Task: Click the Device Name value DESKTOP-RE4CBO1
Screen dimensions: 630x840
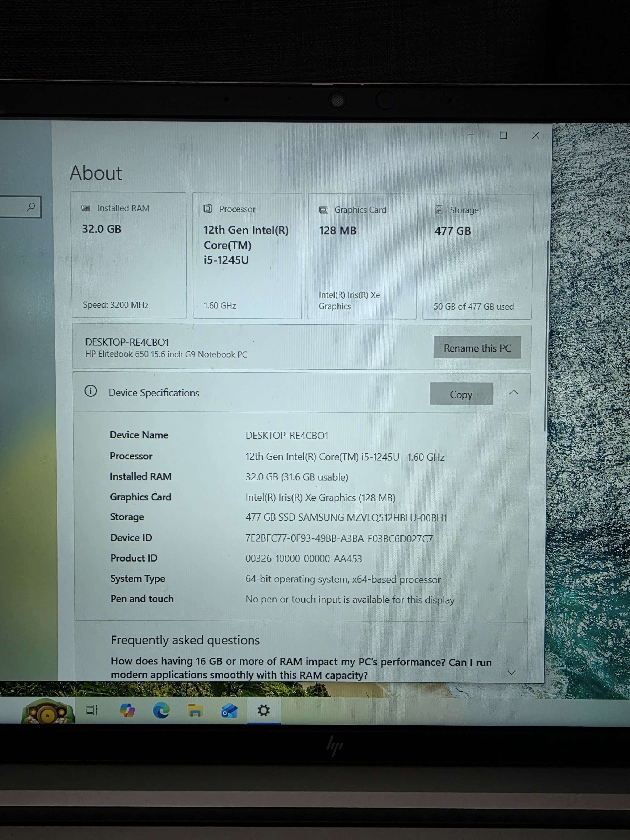Action: pyautogui.click(x=287, y=436)
